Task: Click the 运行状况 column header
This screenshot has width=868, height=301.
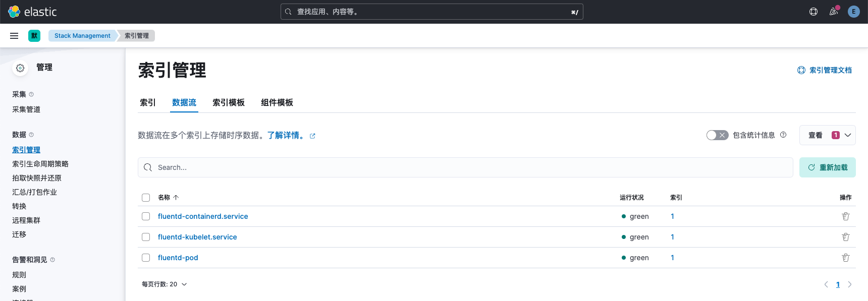Action: pos(632,198)
